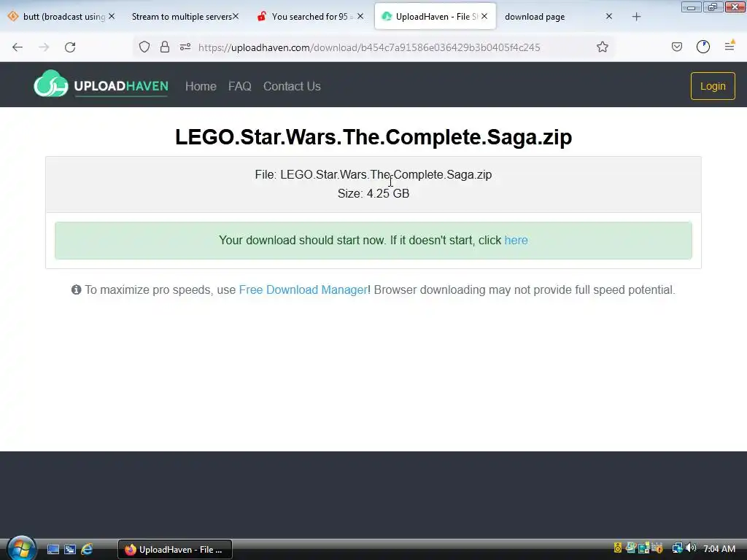Click the 'Size: 4.25 GB' text
The height and width of the screenshot is (560, 747).
click(x=373, y=193)
